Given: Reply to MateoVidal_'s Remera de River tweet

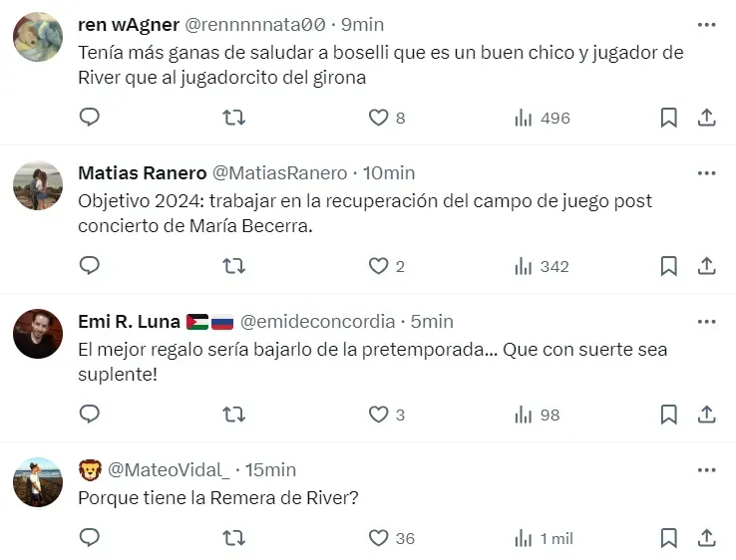Looking at the screenshot, I should point(90,538).
